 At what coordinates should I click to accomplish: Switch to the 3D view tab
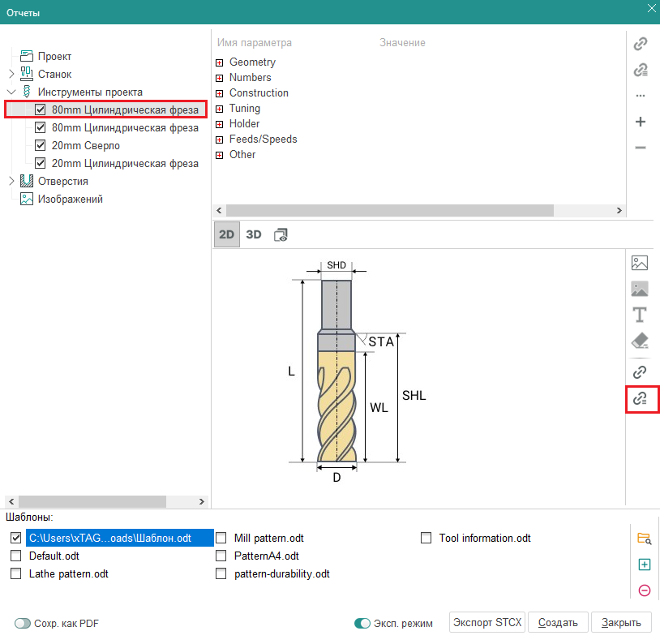pos(254,234)
